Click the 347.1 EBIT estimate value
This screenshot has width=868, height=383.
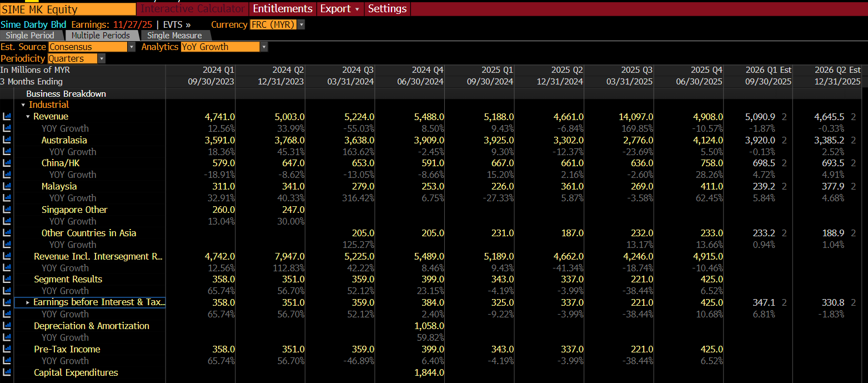click(764, 302)
